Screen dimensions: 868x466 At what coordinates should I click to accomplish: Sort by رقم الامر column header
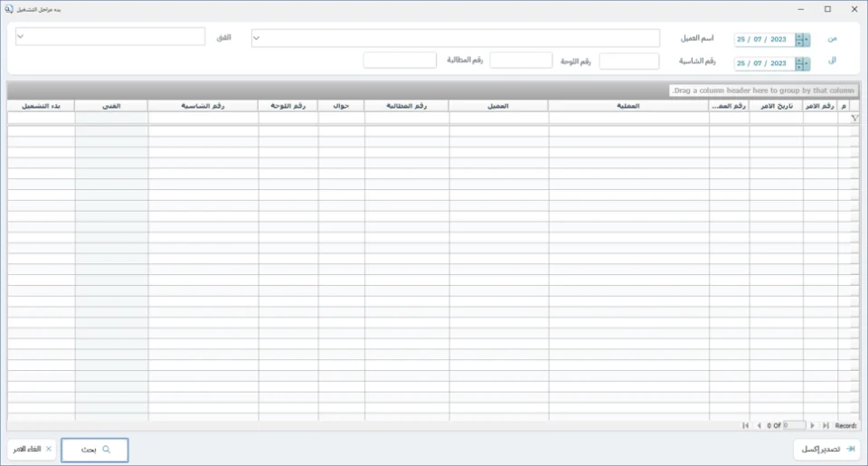tap(820, 106)
